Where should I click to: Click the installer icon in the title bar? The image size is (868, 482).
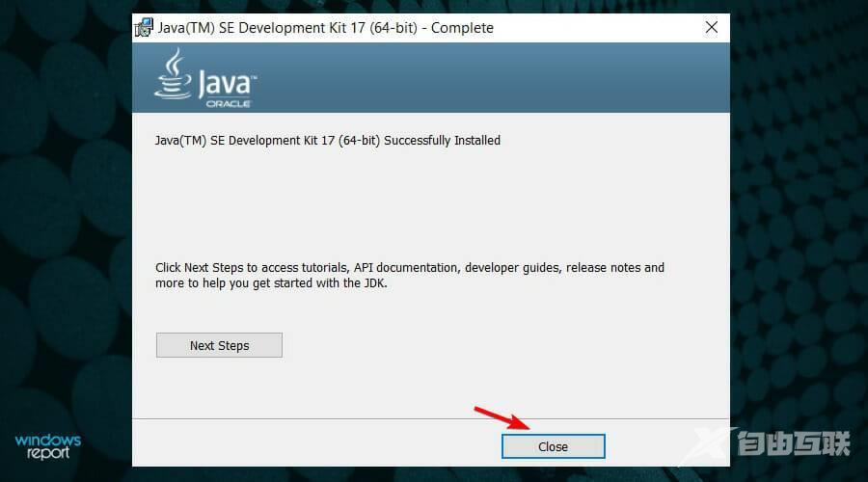144,28
